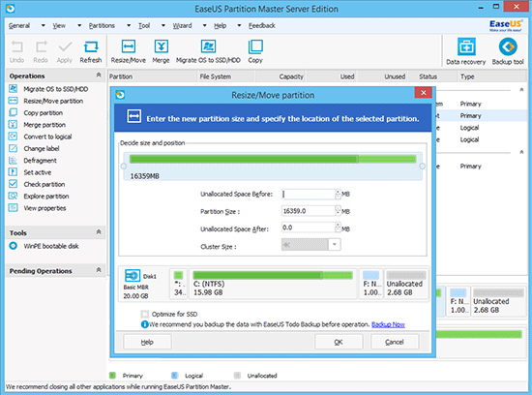The width and height of the screenshot is (532, 395).
Task: Open the Wizard menu dropdown arrow
Action: click(x=205, y=25)
